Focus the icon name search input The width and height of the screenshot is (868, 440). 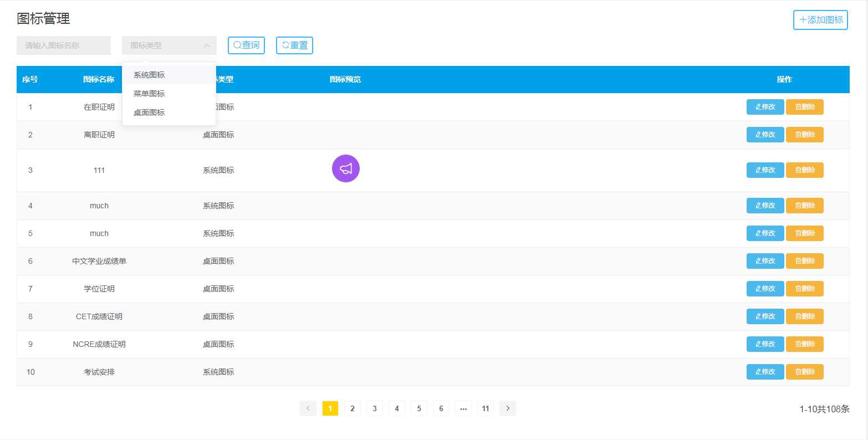pyautogui.click(x=64, y=45)
